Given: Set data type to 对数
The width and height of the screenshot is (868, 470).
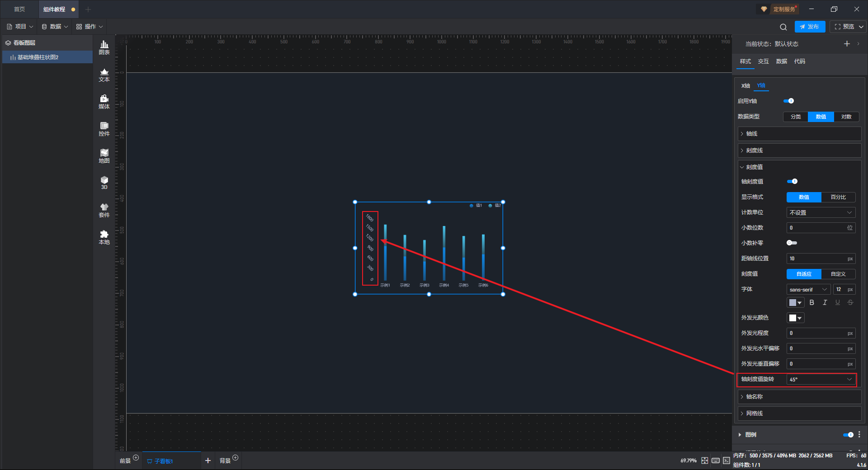Looking at the screenshot, I should point(846,117).
